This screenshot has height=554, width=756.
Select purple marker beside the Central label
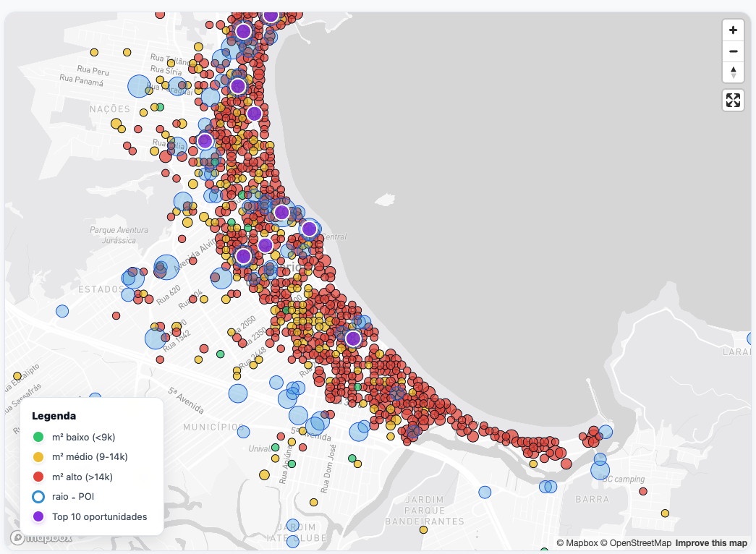point(309,229)
